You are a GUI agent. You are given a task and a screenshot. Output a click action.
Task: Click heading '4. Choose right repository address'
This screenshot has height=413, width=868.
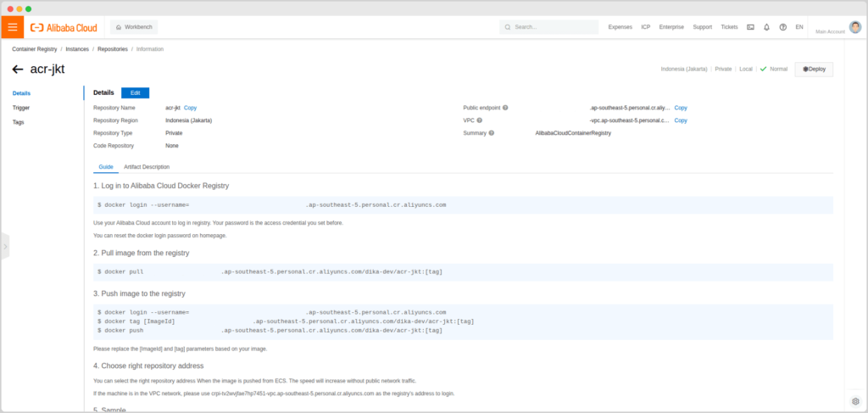[148, 366]
